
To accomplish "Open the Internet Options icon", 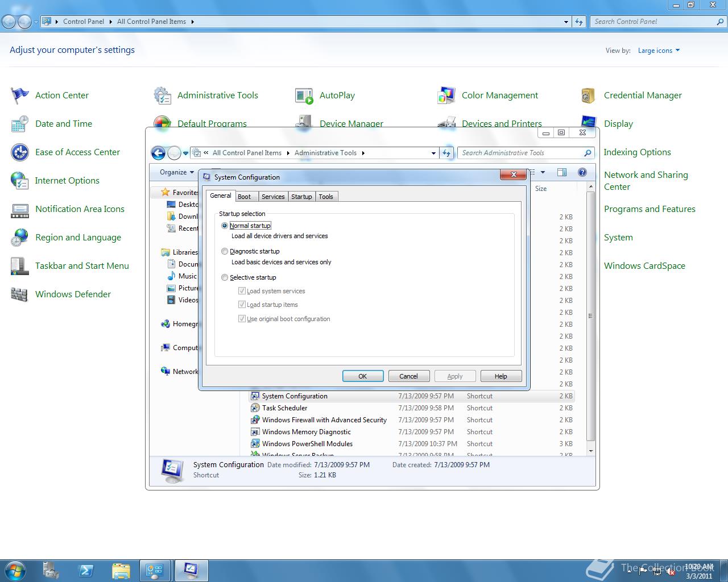I will coord(20,181).
